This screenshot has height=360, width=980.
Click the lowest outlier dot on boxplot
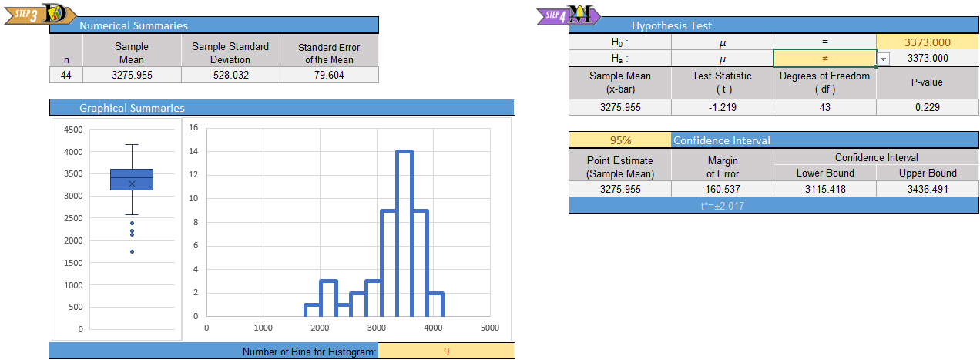point(132,251)
